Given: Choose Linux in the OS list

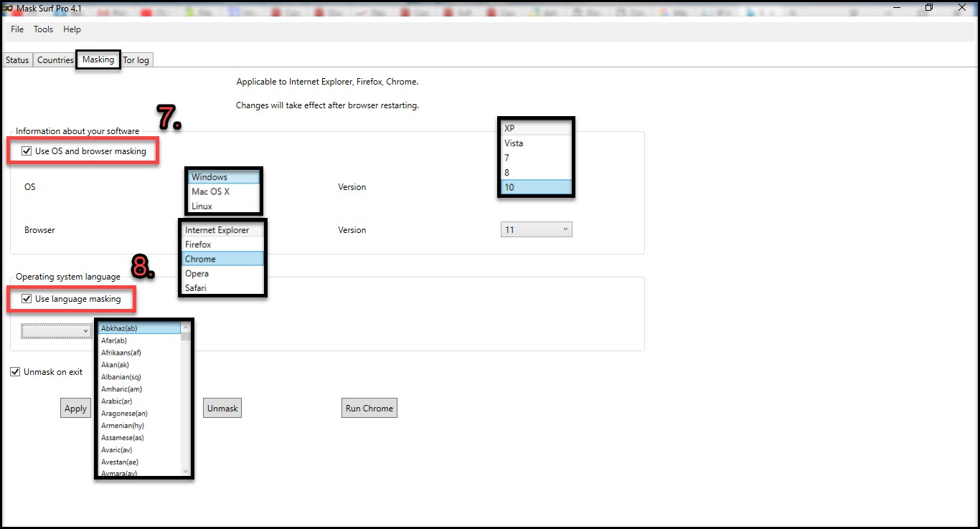Looking at the screenshot, I should (x=224, y=206).
